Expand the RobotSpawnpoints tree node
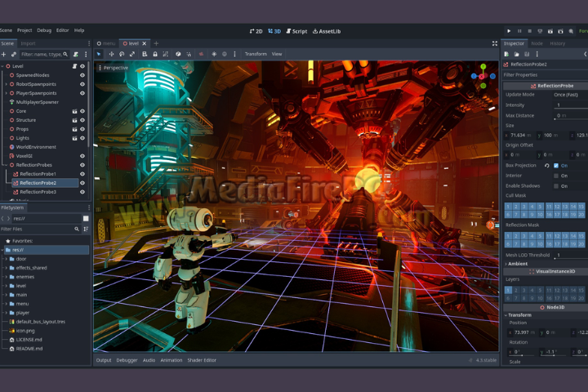Image resolution: width=588 pixels, height=392 pixels. (x=6, y=84)
